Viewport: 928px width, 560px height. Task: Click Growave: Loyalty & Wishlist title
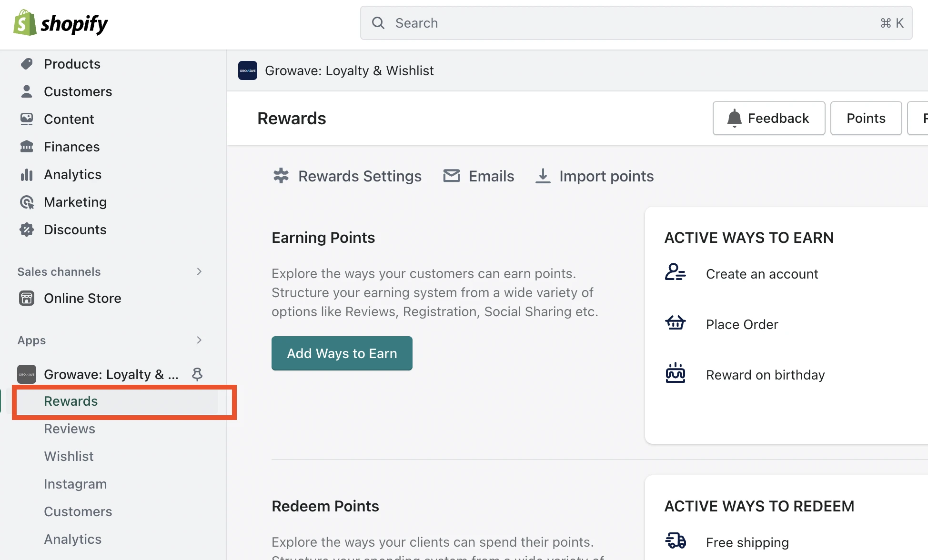coord(349,70)
